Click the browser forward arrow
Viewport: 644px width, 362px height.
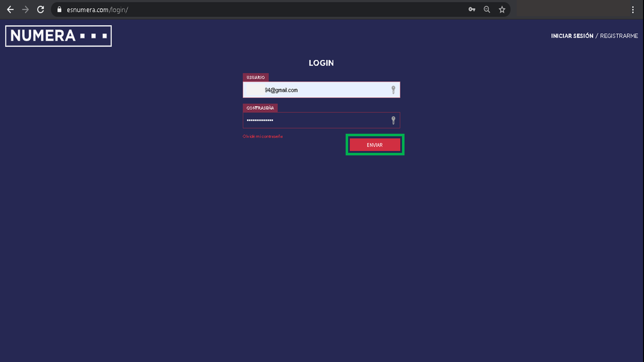click(25, 10)
